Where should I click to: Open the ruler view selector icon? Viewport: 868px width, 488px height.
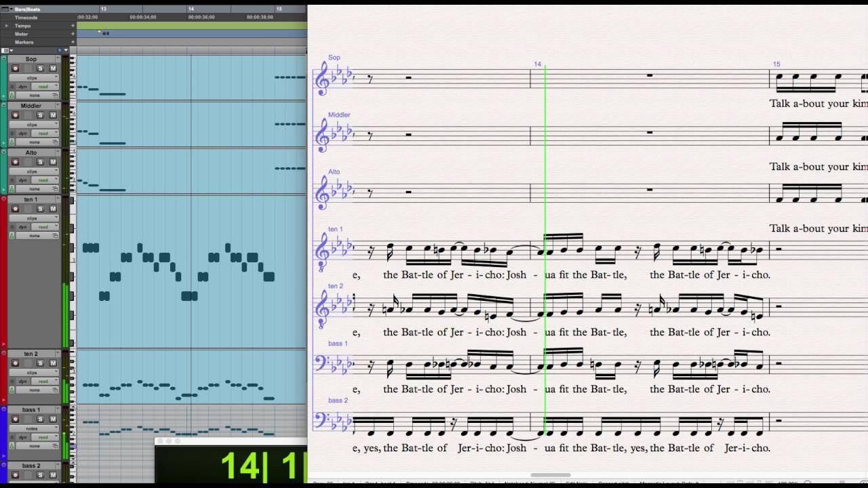[6, 9]
